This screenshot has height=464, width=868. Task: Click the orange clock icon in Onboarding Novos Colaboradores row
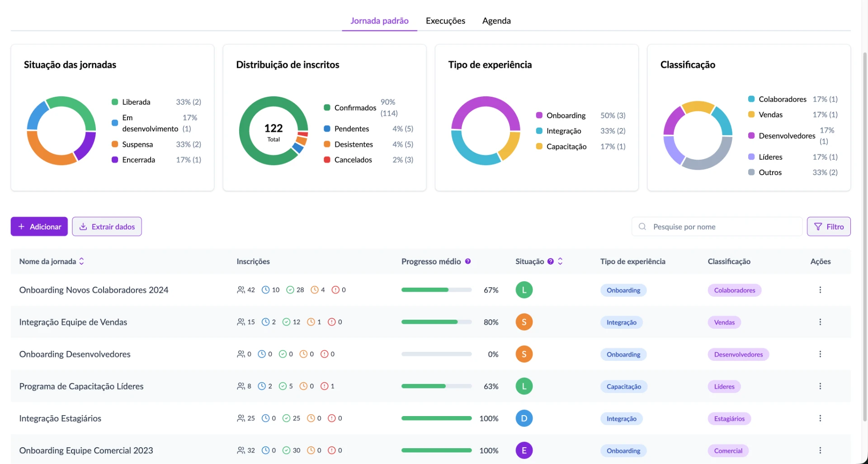point(315,290)
